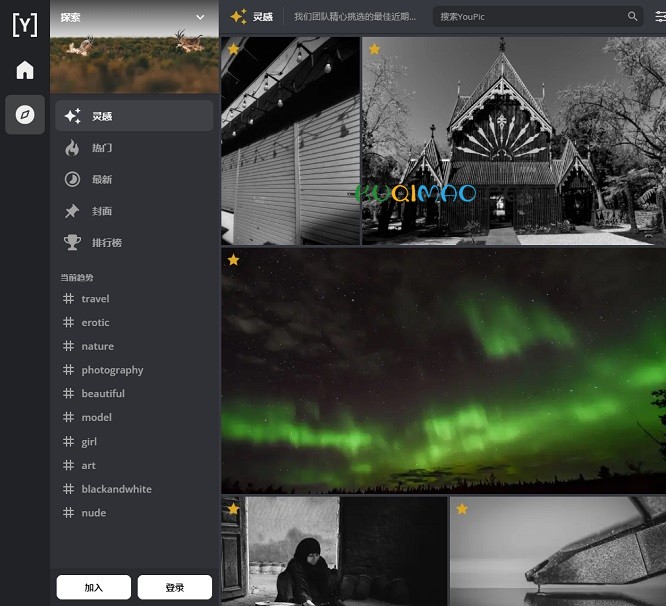Open the 排行榜 menu item

point(134,242)
